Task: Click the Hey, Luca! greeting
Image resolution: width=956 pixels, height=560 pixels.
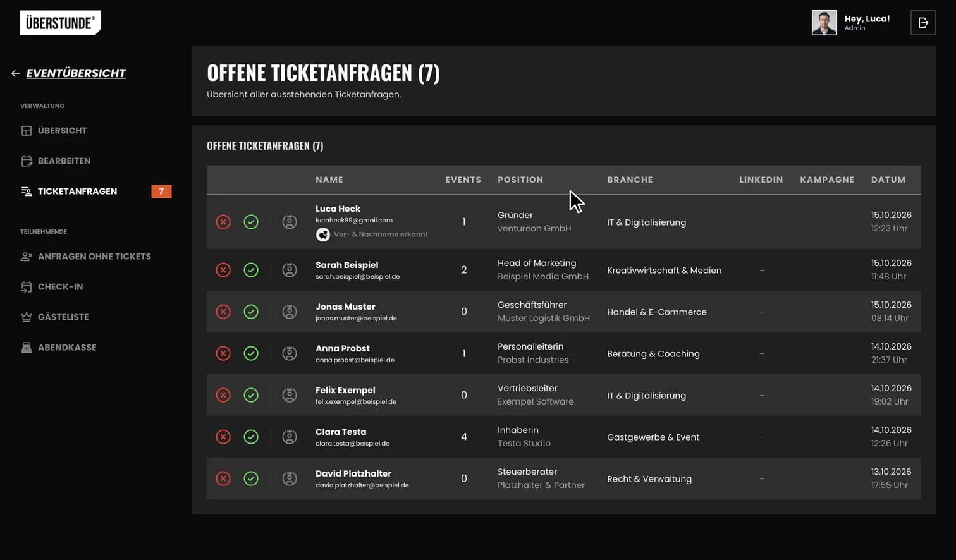Action: tap(867, 19)
